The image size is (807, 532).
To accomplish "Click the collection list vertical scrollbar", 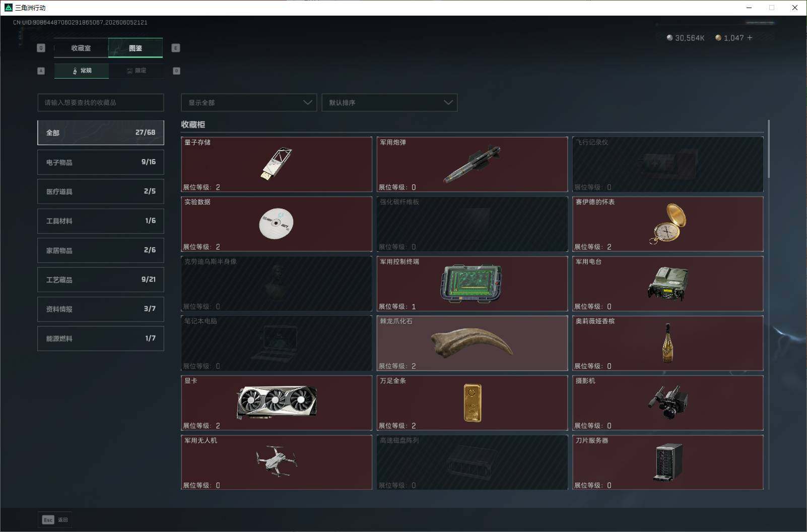I will [769, 149].
